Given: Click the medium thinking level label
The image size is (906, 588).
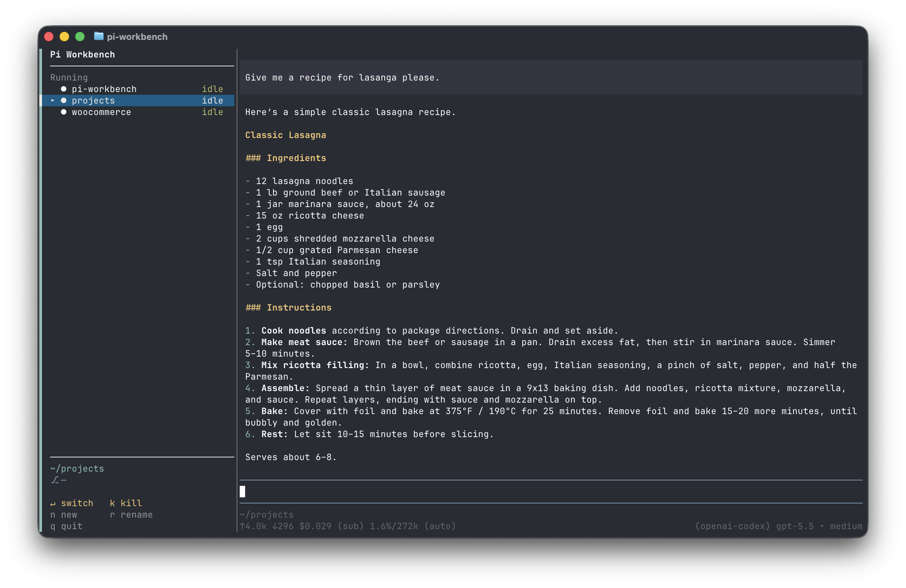Looking at the screenshot, I should click(x=846, y=526).
